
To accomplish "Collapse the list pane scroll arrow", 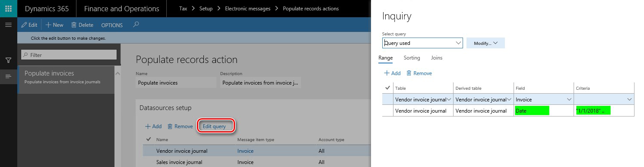I will click(117, 73).
